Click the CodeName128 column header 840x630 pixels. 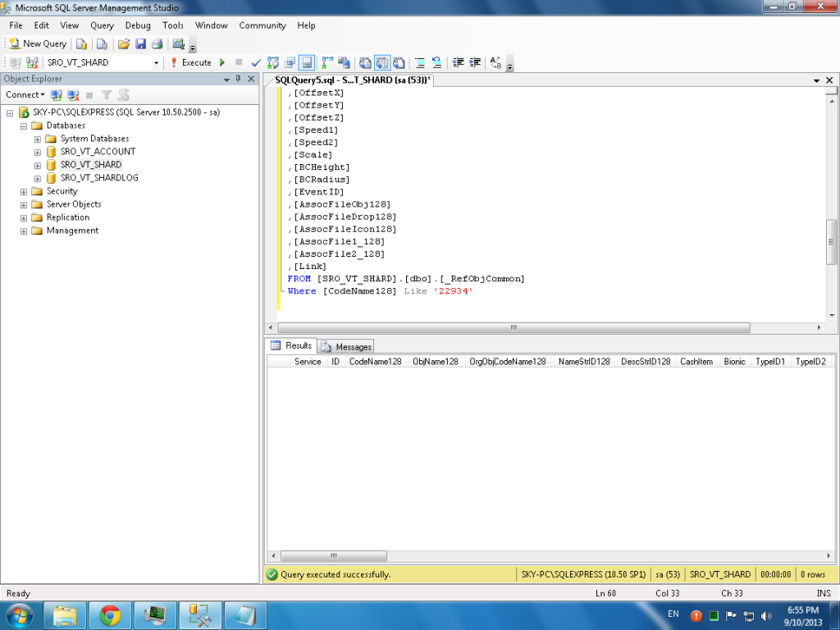(x=375, y=362)
